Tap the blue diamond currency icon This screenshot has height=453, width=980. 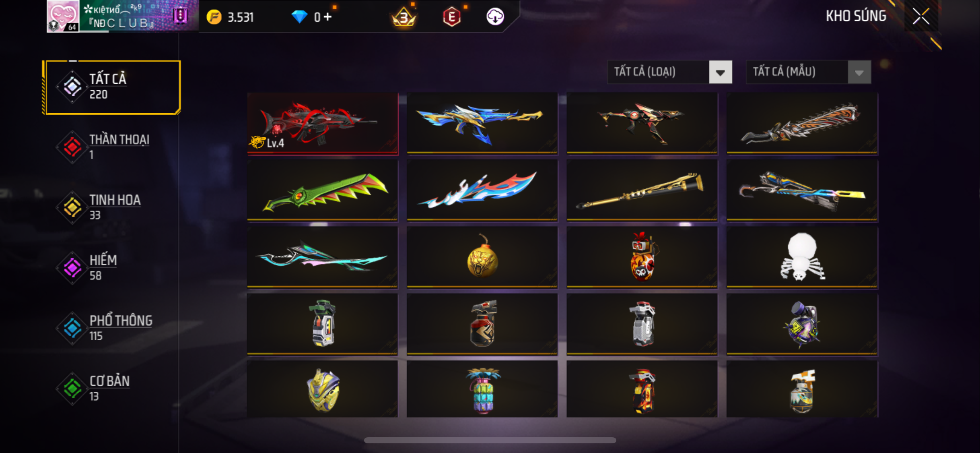pos(299,17)
